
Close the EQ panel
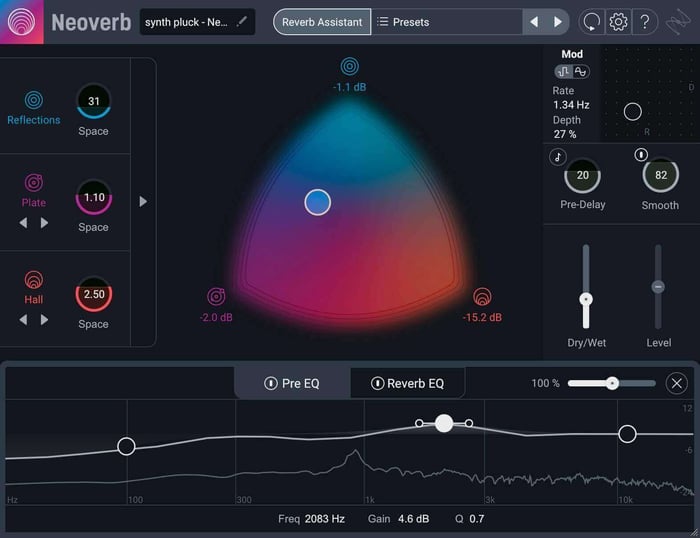(x=676, y=383)
